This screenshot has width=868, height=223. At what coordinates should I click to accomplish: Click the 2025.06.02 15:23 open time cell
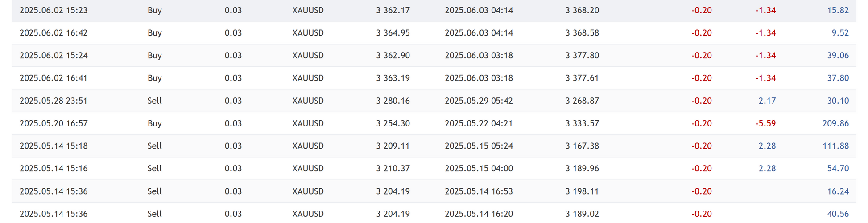pyautogui.click(x=54, y=10)
